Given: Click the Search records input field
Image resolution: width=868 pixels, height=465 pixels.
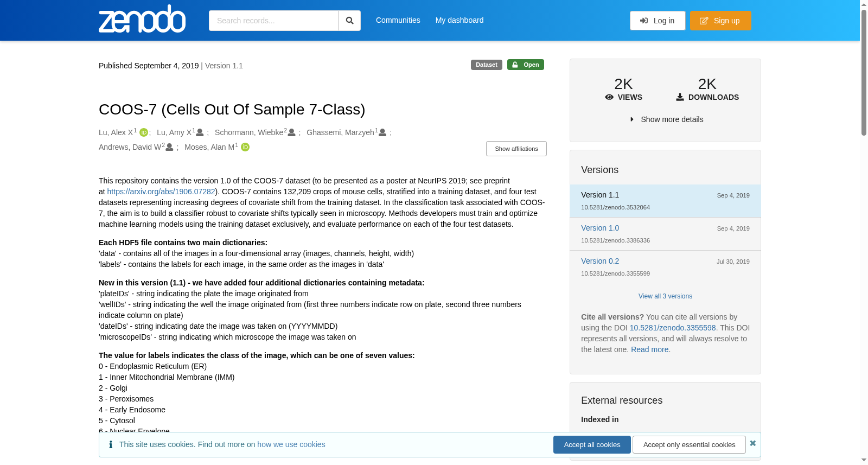Looking at the screenshot, I should pos(273,21).
